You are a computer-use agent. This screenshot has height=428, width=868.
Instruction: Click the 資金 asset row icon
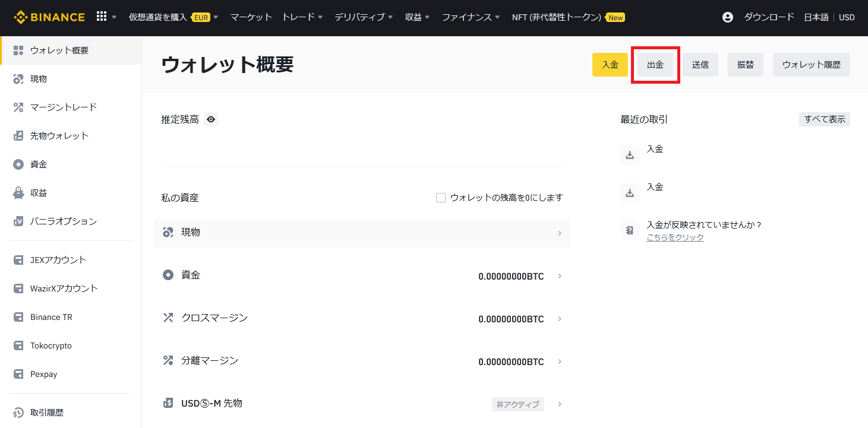tap(168, 275)
